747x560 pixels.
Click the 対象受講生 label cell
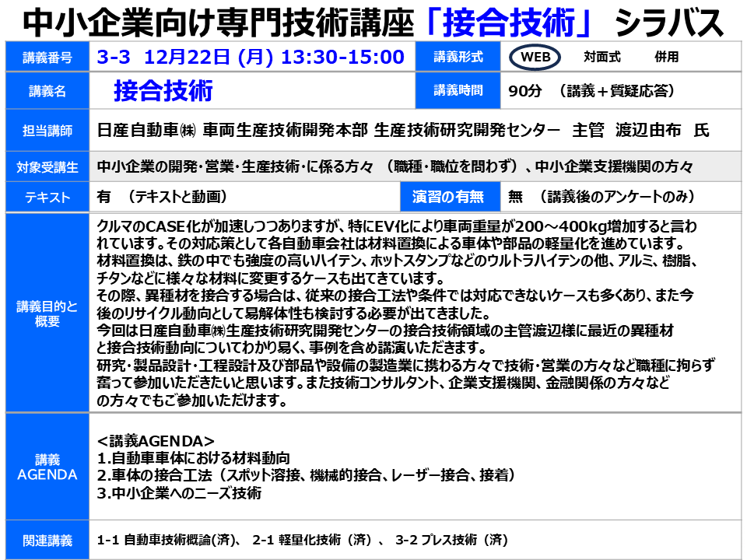[x=47, y=166]
